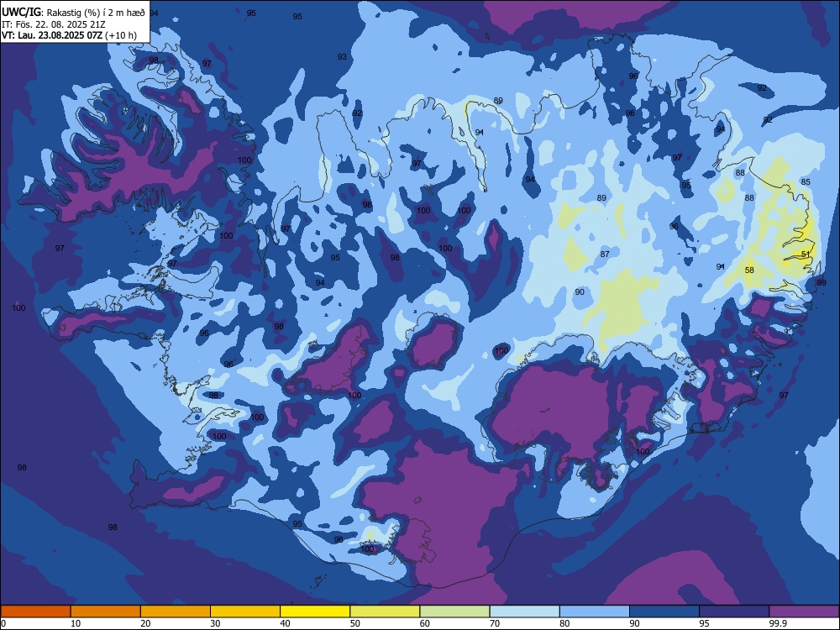840x630 pixels.
Task: Click the valid time 'VT: Lau. 23.08.2025 07Z'
Action: coord(51,35)
